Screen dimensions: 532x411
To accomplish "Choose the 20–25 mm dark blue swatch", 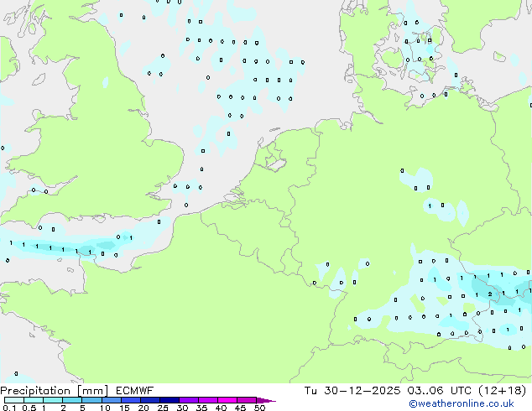I will pos(150,400).
